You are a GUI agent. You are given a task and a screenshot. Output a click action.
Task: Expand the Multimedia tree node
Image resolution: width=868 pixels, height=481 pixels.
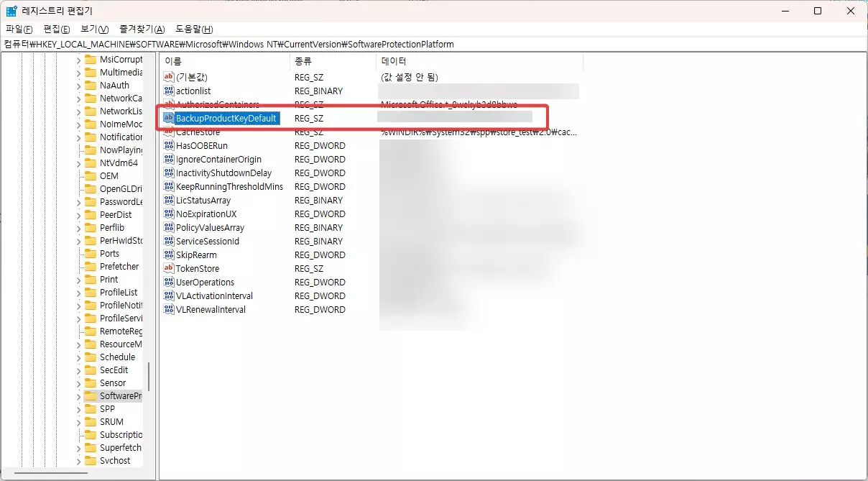pos(78,72)
